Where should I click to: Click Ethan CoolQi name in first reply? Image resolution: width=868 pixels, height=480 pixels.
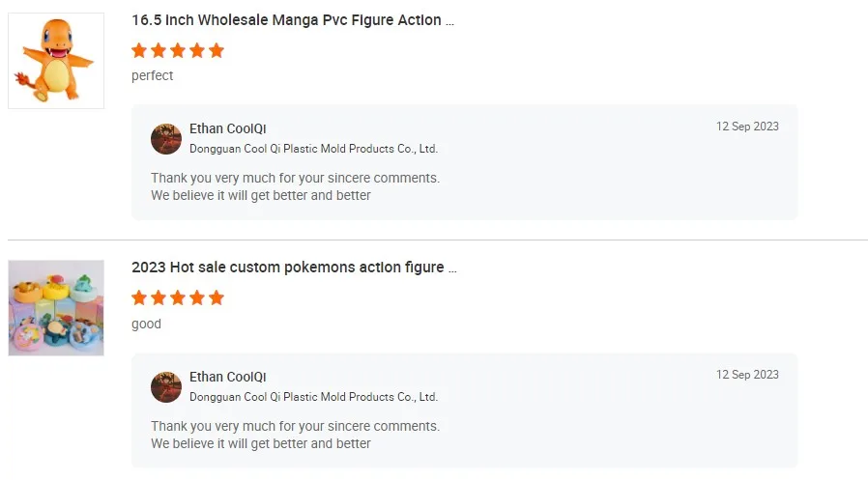(x=228, y=129)
